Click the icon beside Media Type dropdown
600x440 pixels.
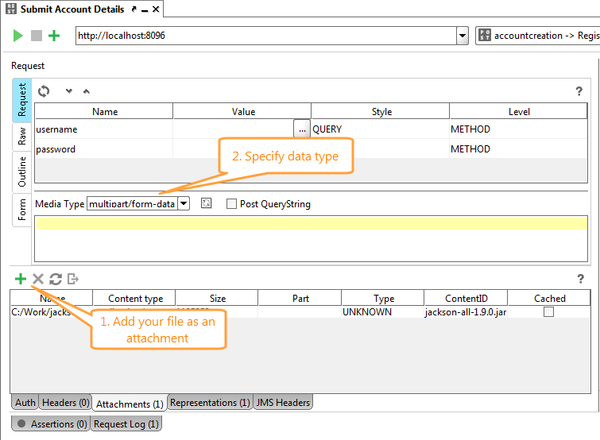(x=206, y=204)
